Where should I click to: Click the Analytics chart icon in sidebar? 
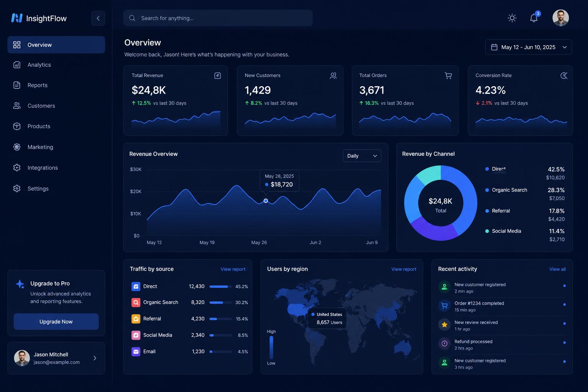17,65
